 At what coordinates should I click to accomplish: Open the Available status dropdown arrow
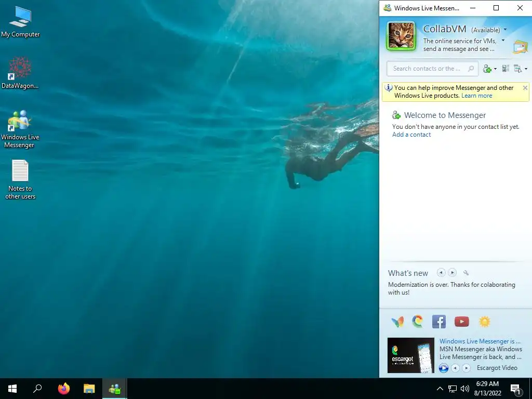click(505, 30)
